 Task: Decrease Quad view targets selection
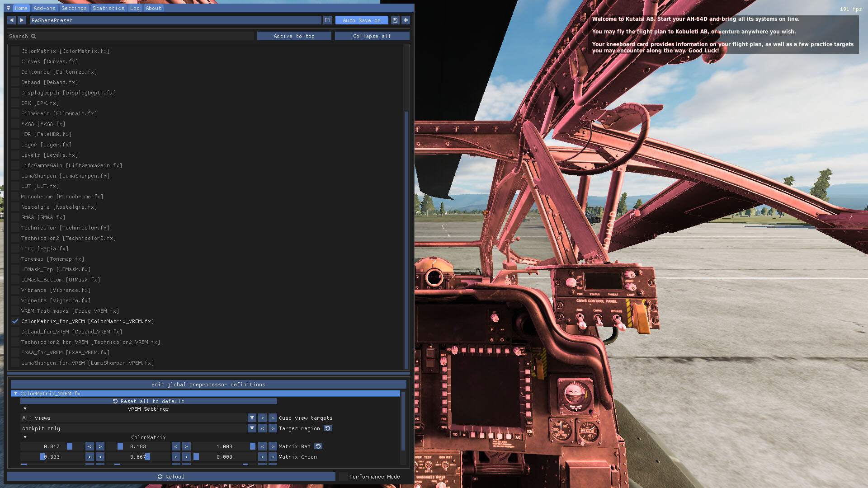[x=262, y=418]
